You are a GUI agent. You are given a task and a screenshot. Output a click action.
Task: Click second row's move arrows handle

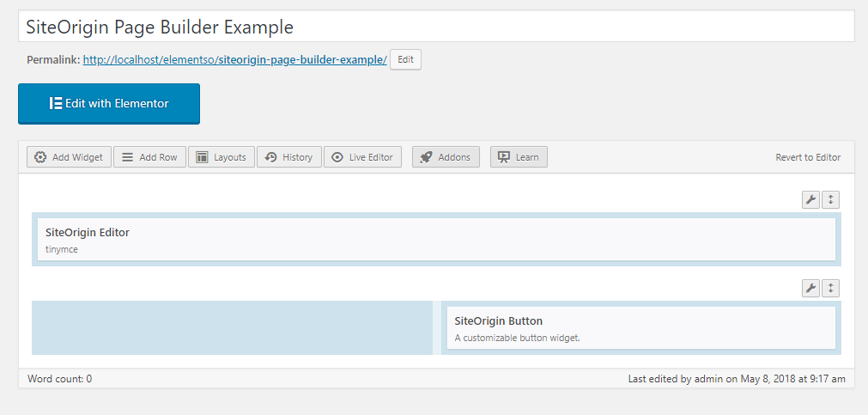(x=830, y=288)
